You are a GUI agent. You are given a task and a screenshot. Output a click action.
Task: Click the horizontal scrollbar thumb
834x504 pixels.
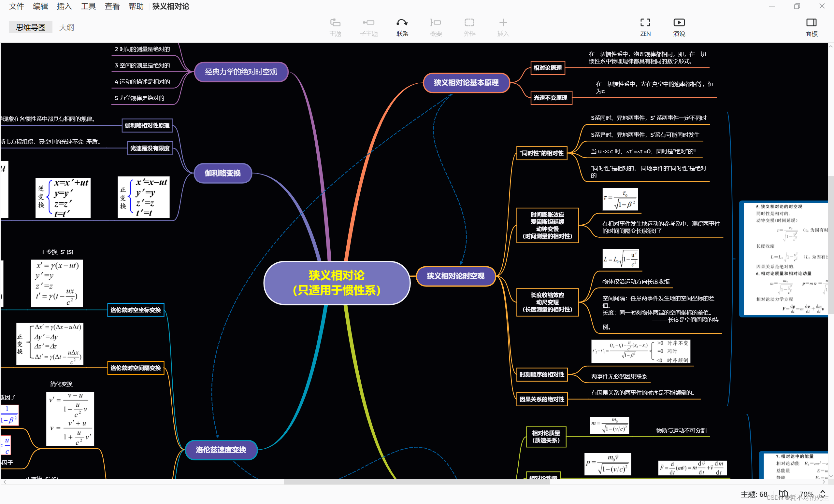416,482
